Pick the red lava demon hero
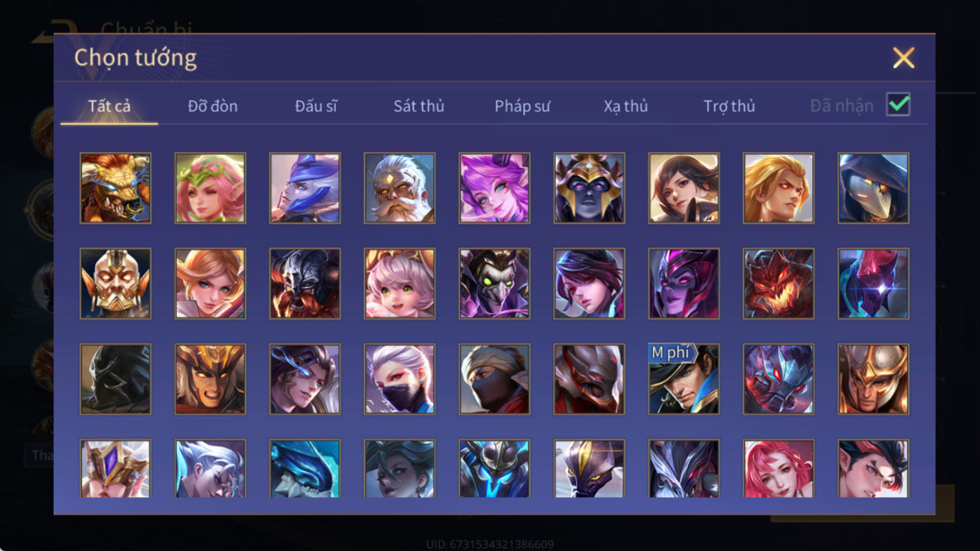This screenshot has height=551, width=980. (x=779, y=284)
